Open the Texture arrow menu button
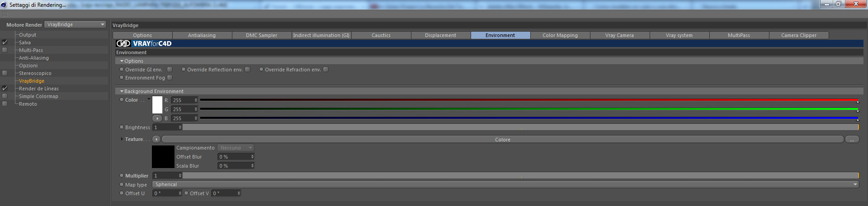This screenshot has width=868, height=206. (x=156, y=139)
